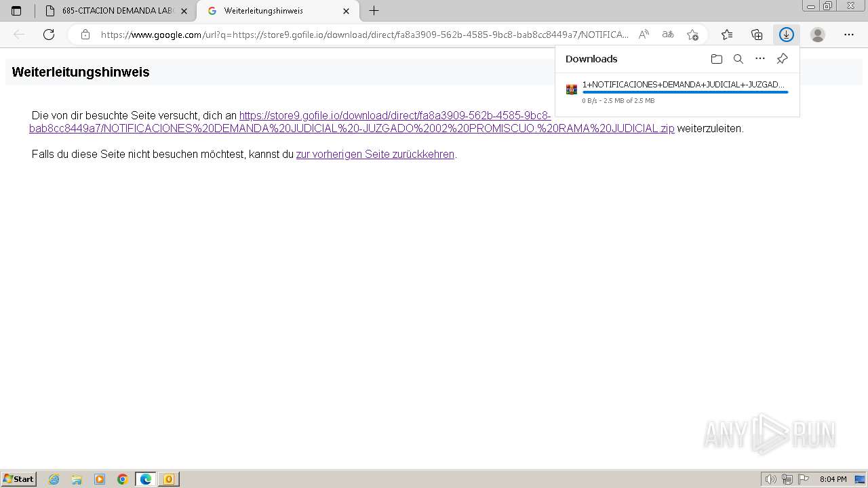Click the volume speaker tray icon

(771, 479)
